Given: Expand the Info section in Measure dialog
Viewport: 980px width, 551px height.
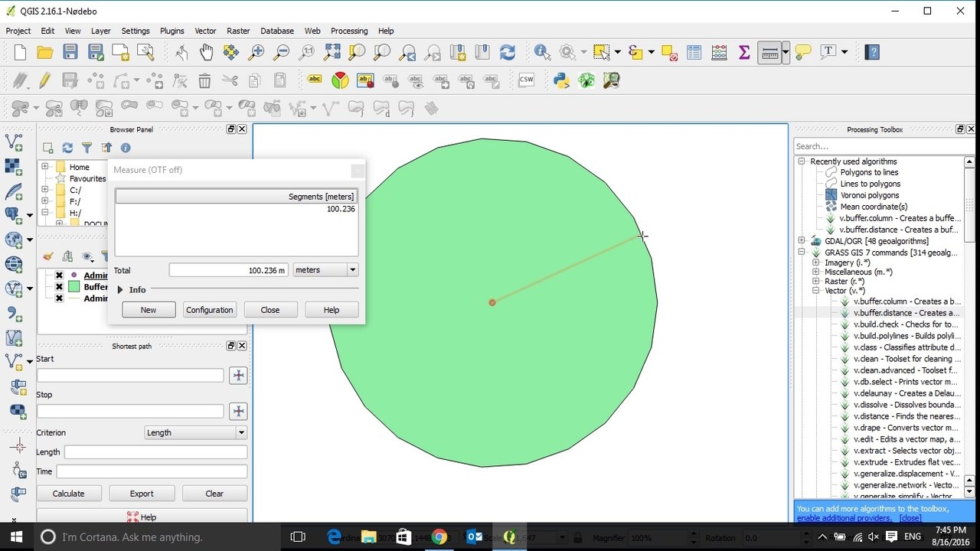Looking at the screenshot, I should pos(120,290).
